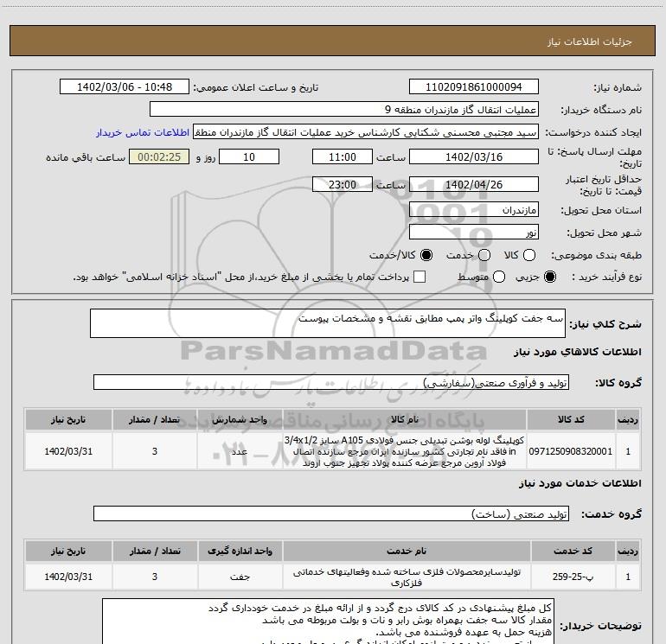Click the buyer notes text area
Viewport: 666px width, 644px height.
(328, 622)
